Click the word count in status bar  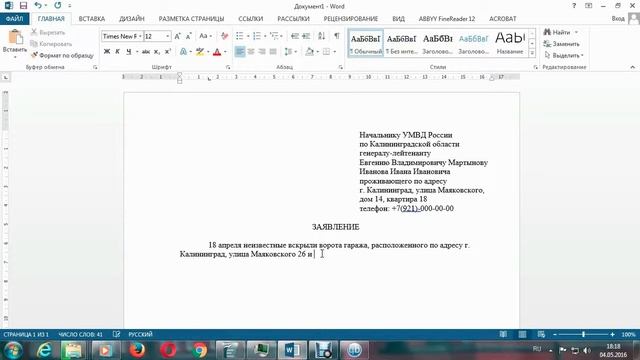click(x=80, y=334)
